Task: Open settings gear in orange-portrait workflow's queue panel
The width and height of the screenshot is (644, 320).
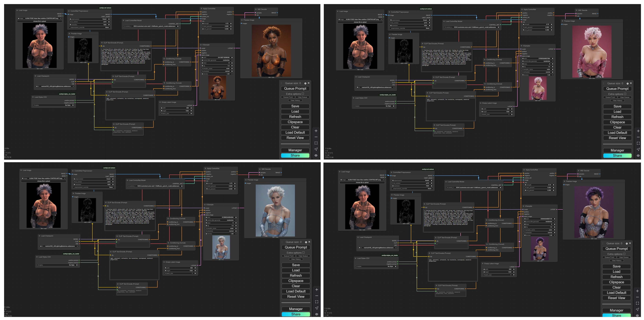Action: (x=305, y=83)
